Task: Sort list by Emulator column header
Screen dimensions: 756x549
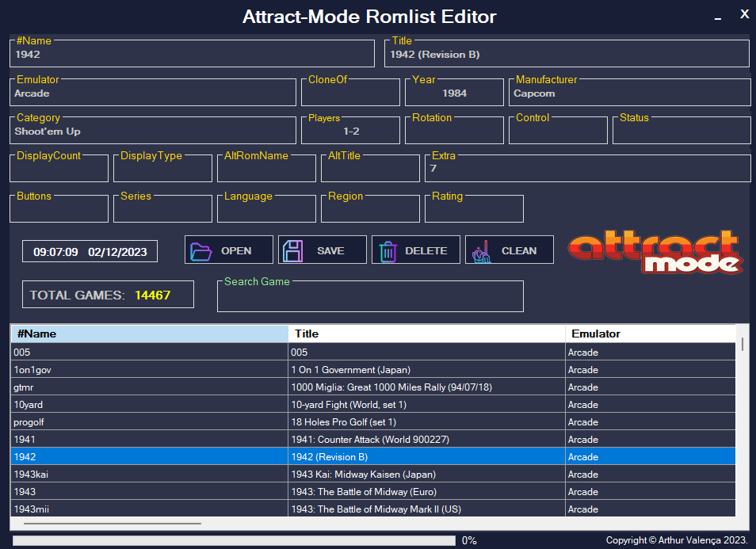Action: pos(651,334)
